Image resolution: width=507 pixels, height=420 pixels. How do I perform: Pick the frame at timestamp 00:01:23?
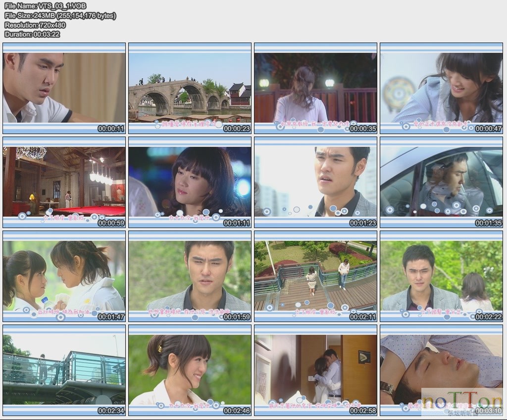[x=315, y=182]
